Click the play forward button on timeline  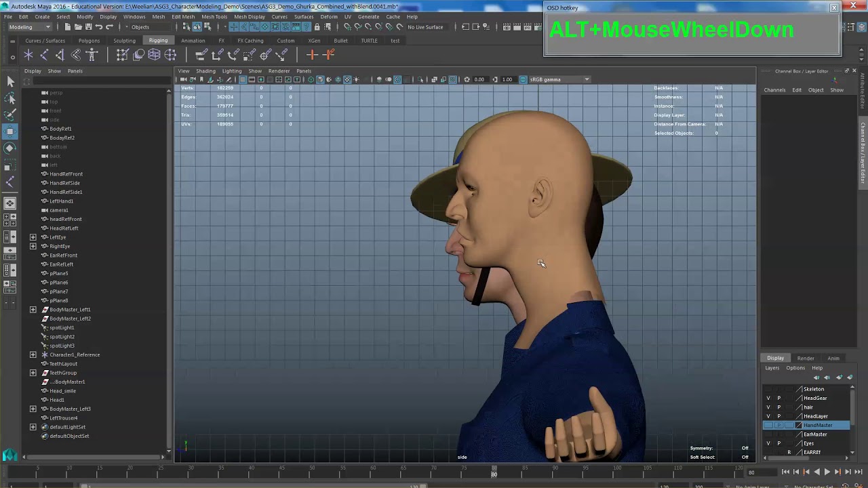827,472
